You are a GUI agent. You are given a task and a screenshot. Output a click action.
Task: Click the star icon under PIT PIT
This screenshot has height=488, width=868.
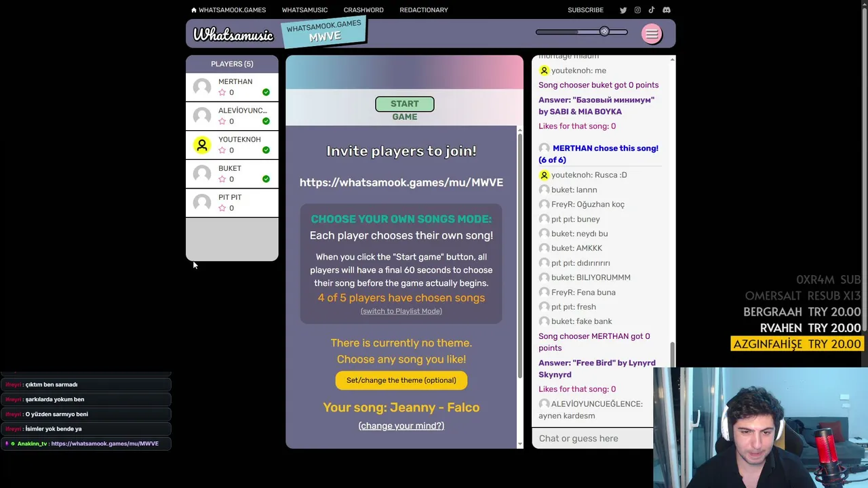222,208
